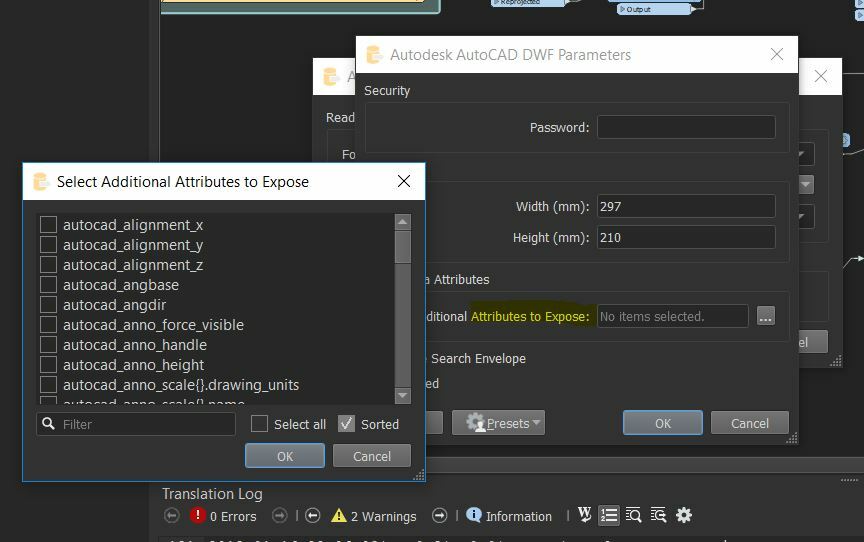Toggle the Information messages filter
The width and height of the screenshot is (864, 542).
pos(509,516)
